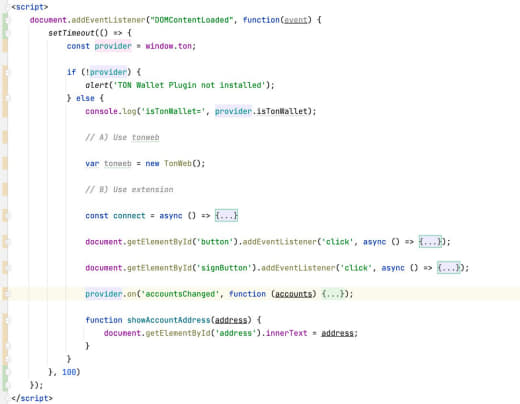Click the gutter change marker beside 'var tonweb'
This screenshot has height=404, width=520.
pyautogui.click(x=5, y=163)
